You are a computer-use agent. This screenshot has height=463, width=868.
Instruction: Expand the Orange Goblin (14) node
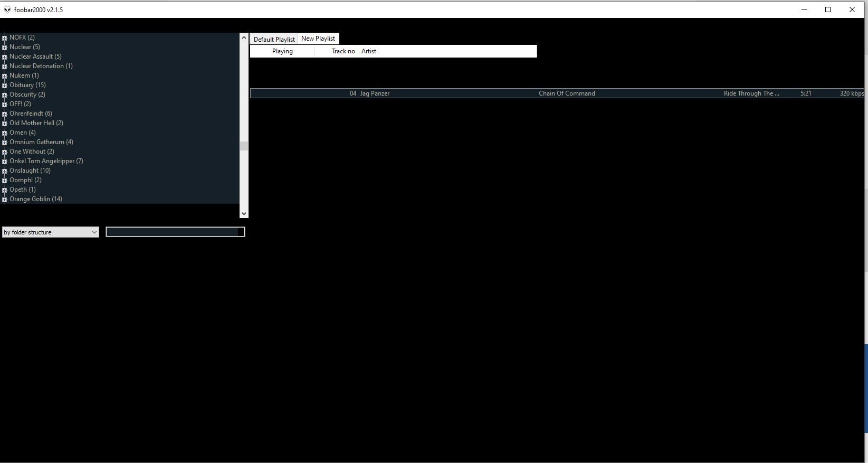pyautogui.click(x=4, y=200)
